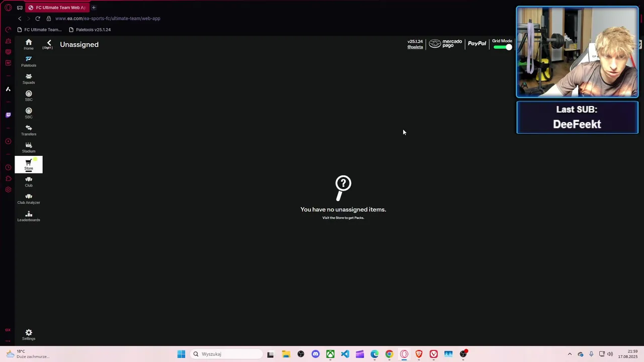Show hidden system tray icons
Image resolution: width=644 pixels, height=362 pixels.
click(x=570, y=354)
